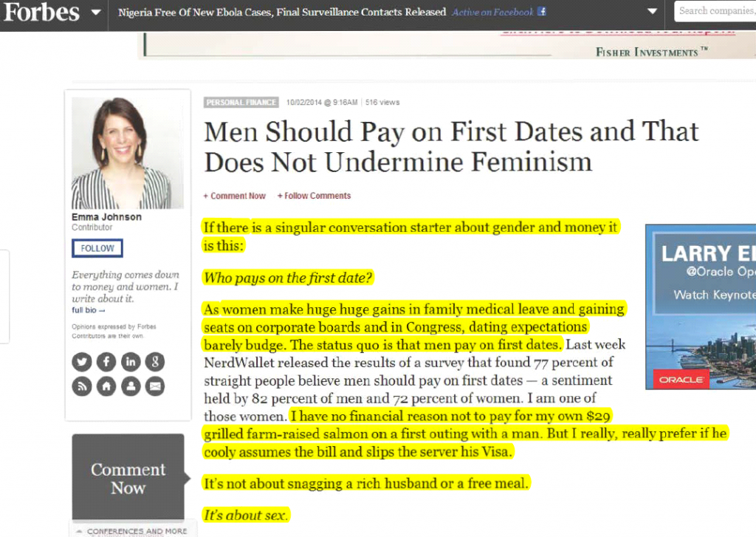Open the headline ticker dropdown arrow
The width and height of the screenshot is (756, 537).
651,12
